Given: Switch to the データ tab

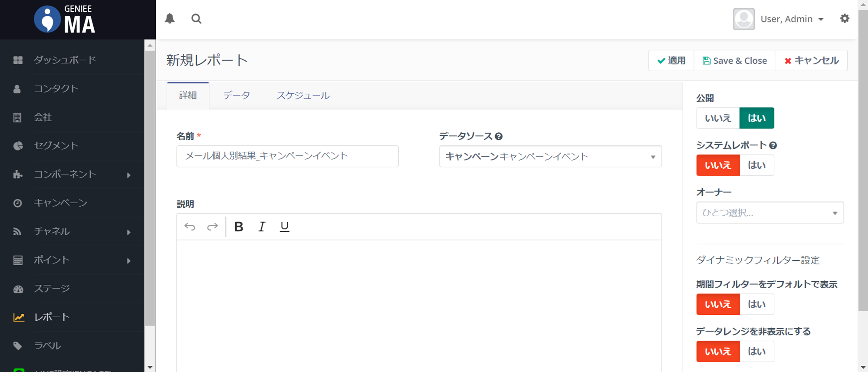Looking at the screenshot, I should [x=237, y=95].
